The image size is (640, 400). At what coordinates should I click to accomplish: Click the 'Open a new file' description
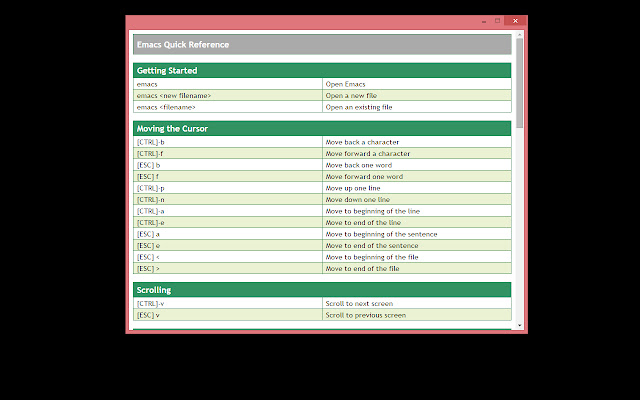(x=351, y=96)
